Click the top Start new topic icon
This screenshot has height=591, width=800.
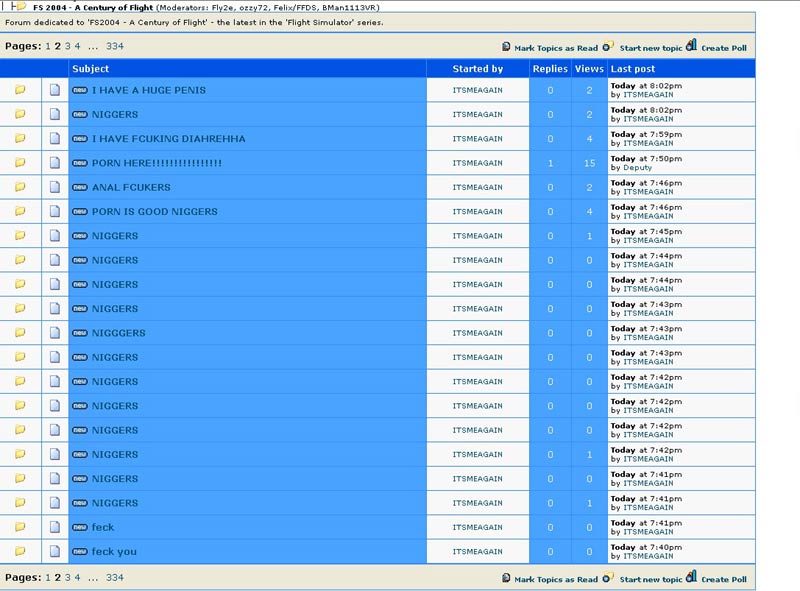[x=610, y=46]
